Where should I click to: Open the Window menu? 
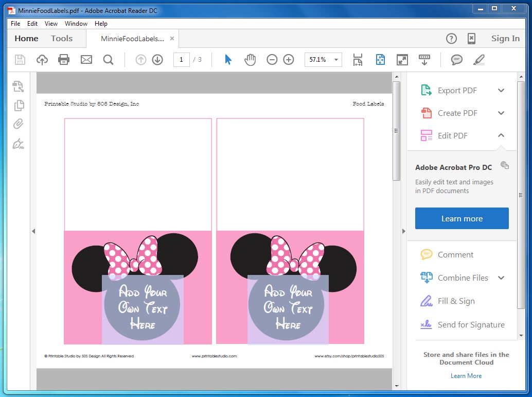click(x=76, y=23)
